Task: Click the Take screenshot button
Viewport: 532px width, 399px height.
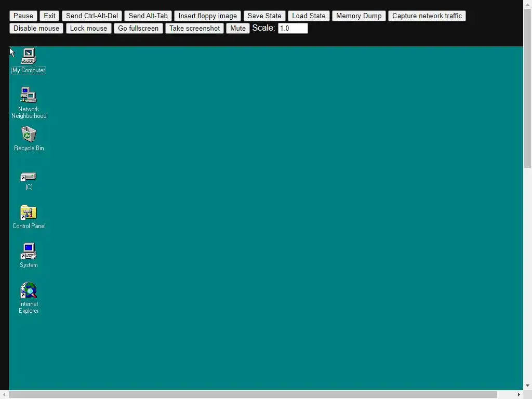Action: click(x=195, y=29)
